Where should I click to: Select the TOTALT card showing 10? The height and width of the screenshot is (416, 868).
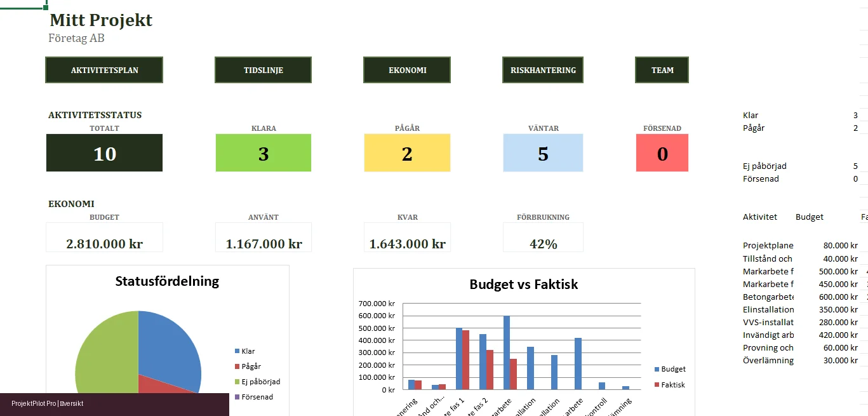[x=104, y=152]
